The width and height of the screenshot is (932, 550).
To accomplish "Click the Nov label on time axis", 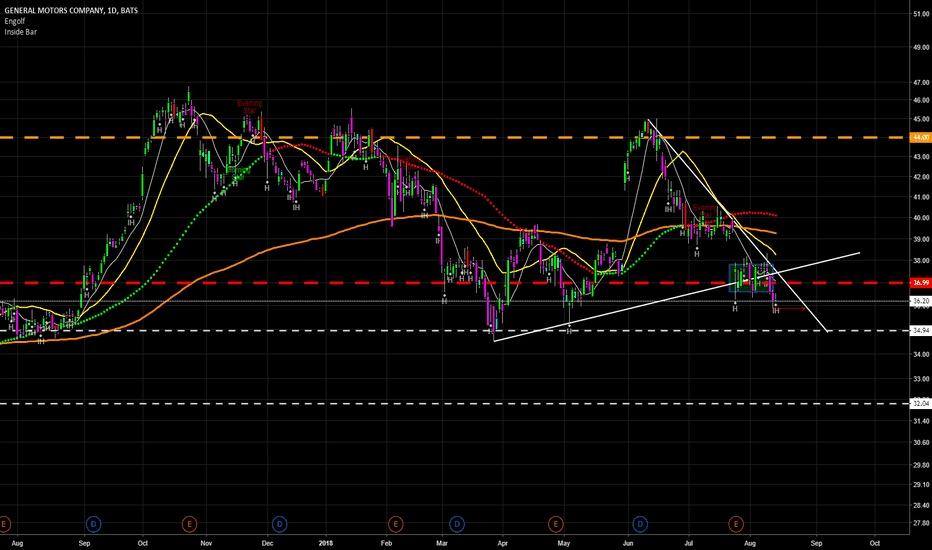I will click(206, 543).
